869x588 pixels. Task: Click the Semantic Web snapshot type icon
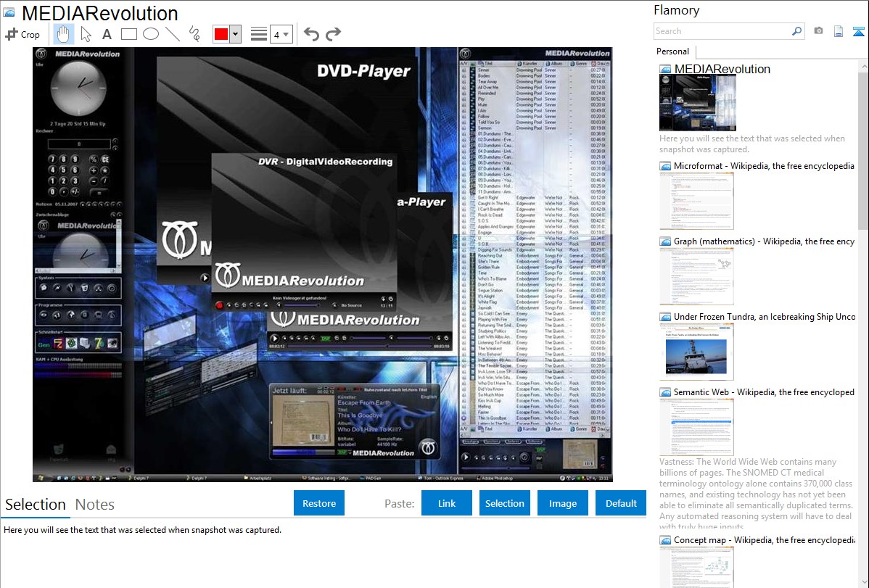click(x=665, y=392)
